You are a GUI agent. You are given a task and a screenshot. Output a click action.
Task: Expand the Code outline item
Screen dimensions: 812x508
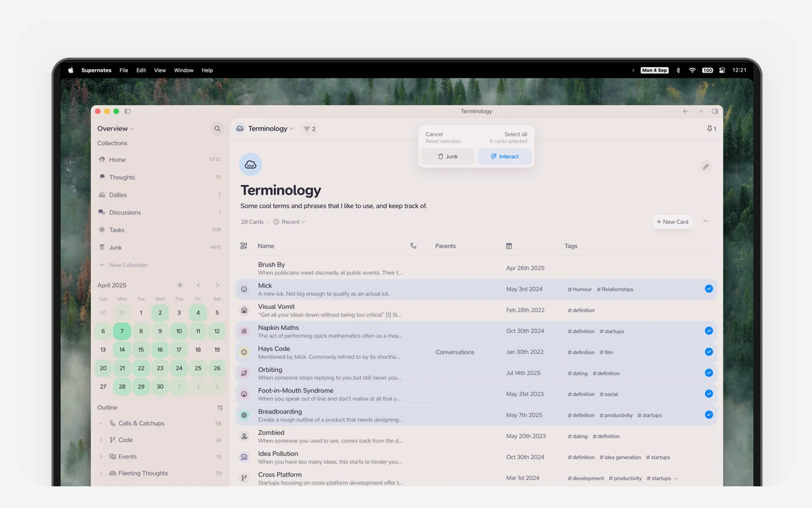101,440
